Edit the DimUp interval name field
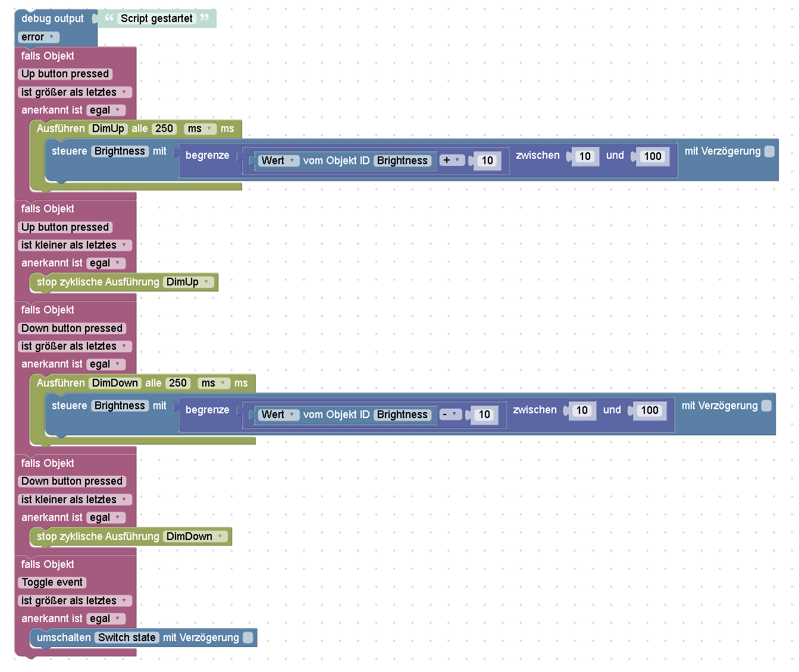This screenshot has width=799, height=672. pyautogui.click(x=108, y=128)
